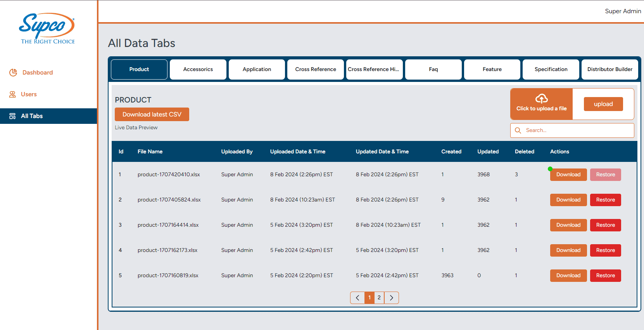Open Dashboard in sidebar

[38, 73]
